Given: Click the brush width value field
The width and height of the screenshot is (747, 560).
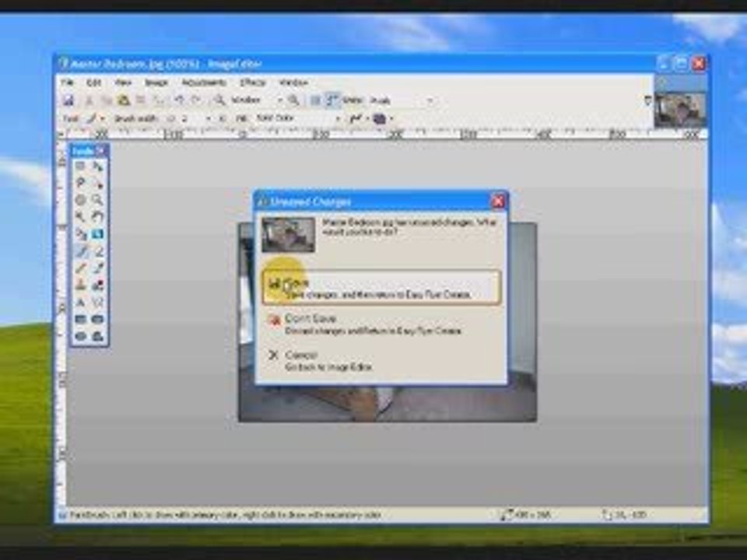Looking at the screenshot, I should (191, 118).
